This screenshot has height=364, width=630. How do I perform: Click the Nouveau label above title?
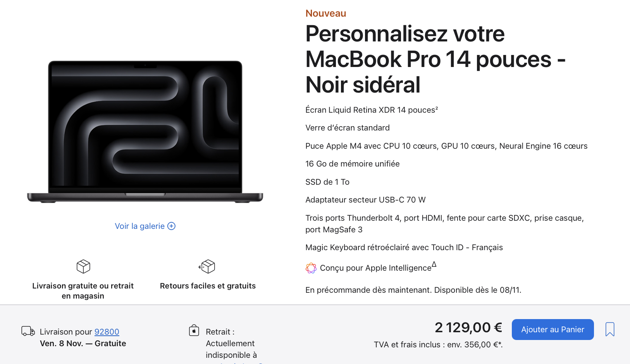(x=326, y=13)
